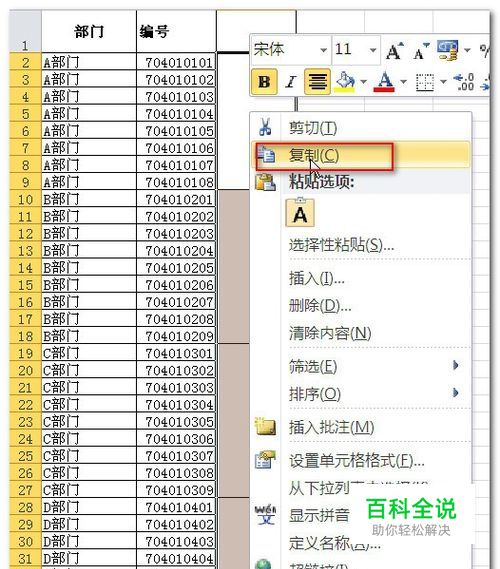500x569 pixels.
Task: Click the fill color bucket icon
Action: 345,82
